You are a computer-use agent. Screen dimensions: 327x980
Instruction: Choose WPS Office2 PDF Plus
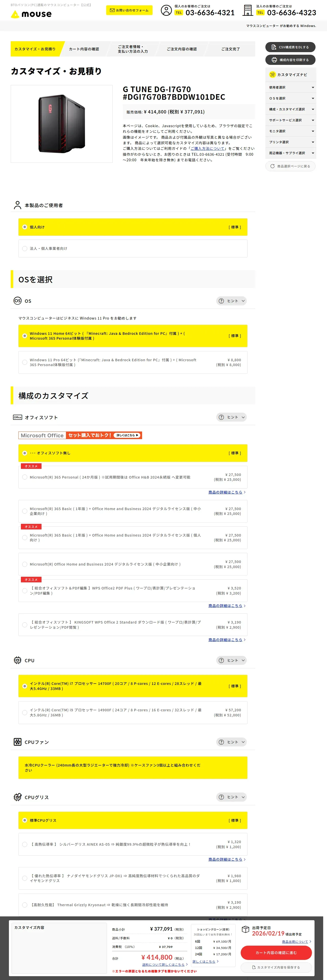coord(133,590)
